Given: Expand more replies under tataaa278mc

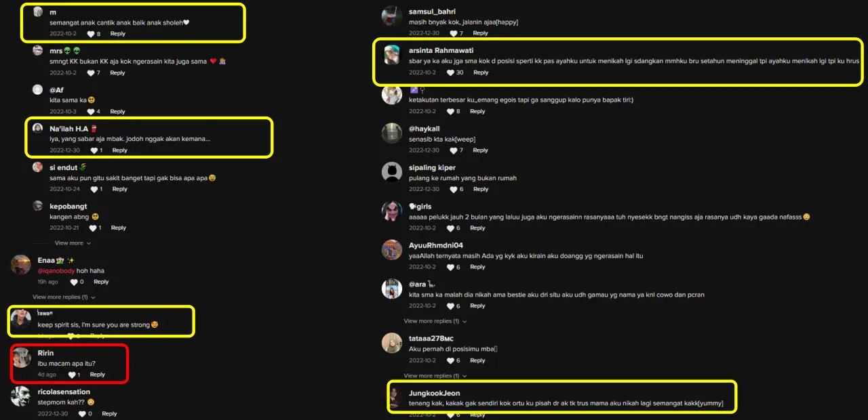Looking at the screenshot, I should point(435,376).
